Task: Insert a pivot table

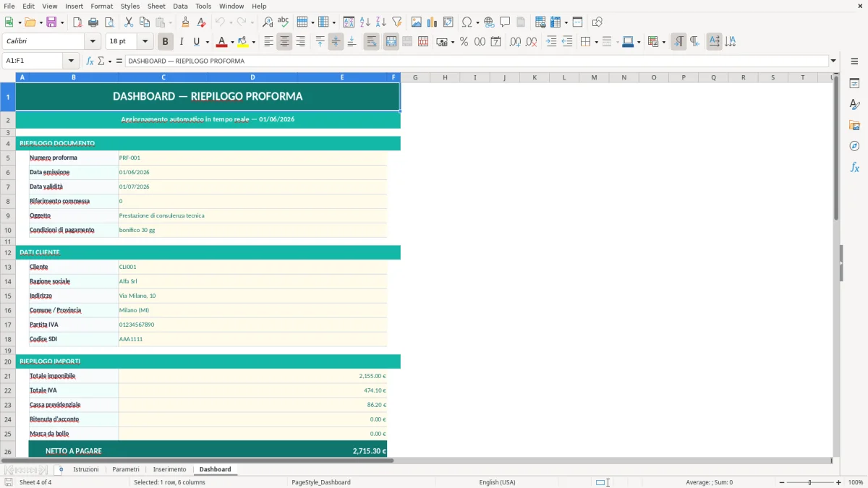Action: click(x=448, y=22)
